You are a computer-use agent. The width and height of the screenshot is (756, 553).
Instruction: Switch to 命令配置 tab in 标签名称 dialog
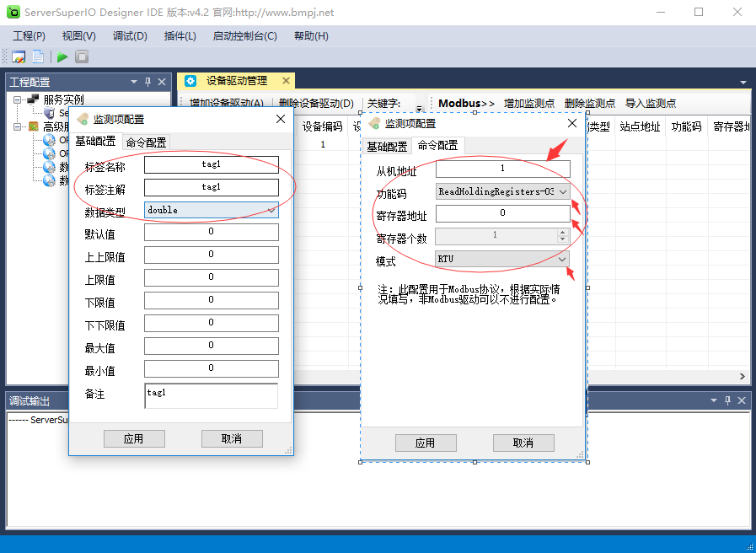(146, 142)
